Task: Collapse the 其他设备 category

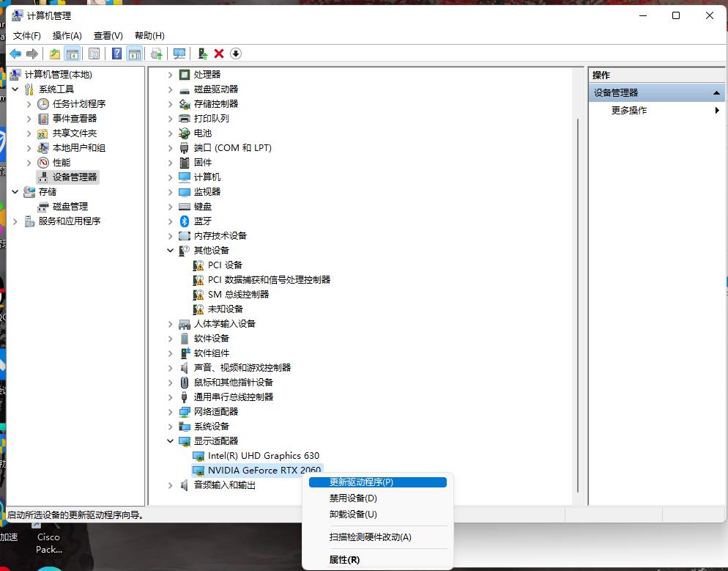Action: 171,251
